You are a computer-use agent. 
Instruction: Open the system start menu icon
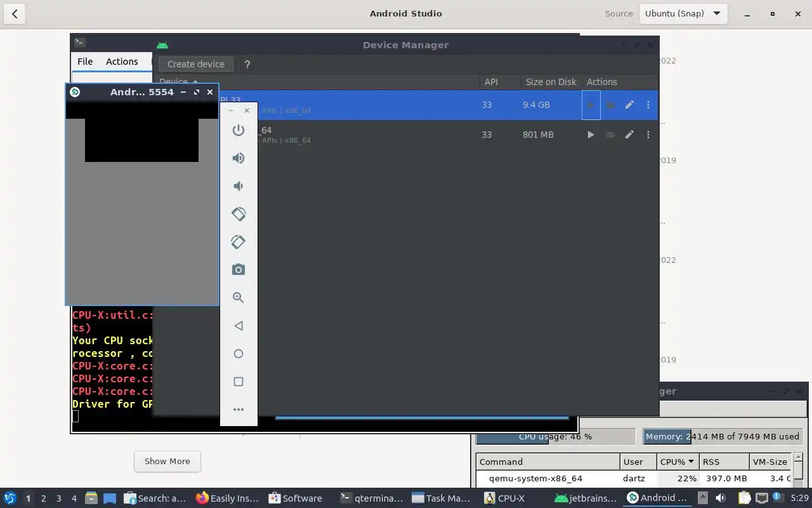pyautogui.click(x=10, y=498)
